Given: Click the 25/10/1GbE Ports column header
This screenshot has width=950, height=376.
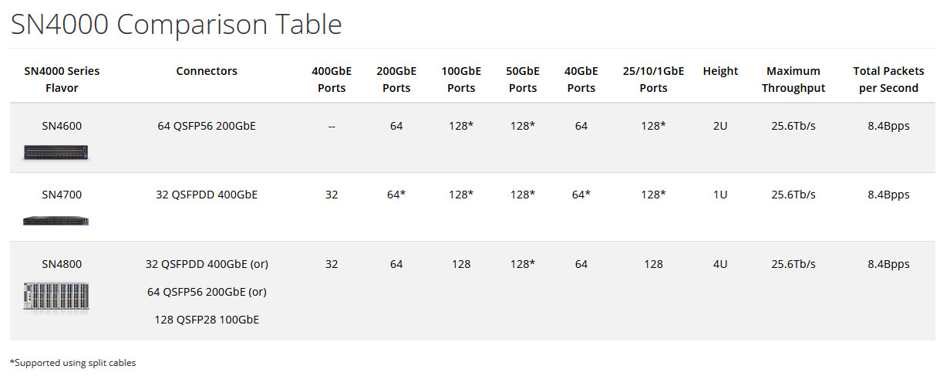Looking at the screenshot, I should click(x=653, y=79).
